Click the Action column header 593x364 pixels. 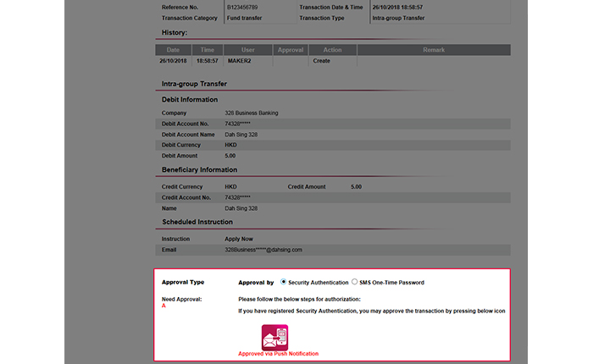[332, 50]
